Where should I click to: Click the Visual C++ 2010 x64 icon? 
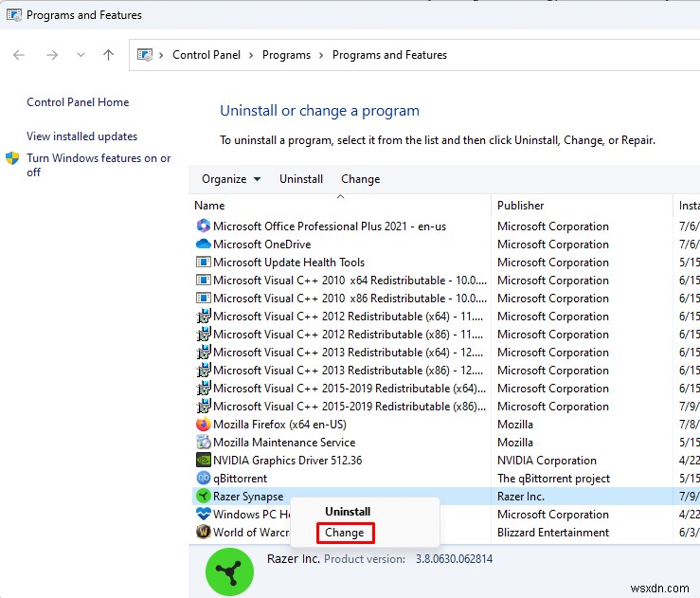pyautogui.click(x=203, y=280)
